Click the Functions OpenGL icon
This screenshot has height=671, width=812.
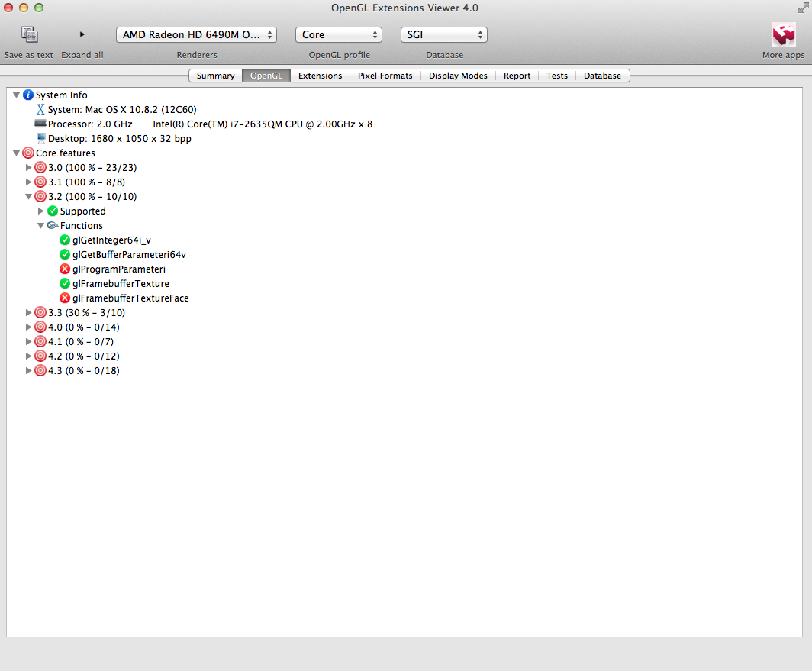click(53, 225)
